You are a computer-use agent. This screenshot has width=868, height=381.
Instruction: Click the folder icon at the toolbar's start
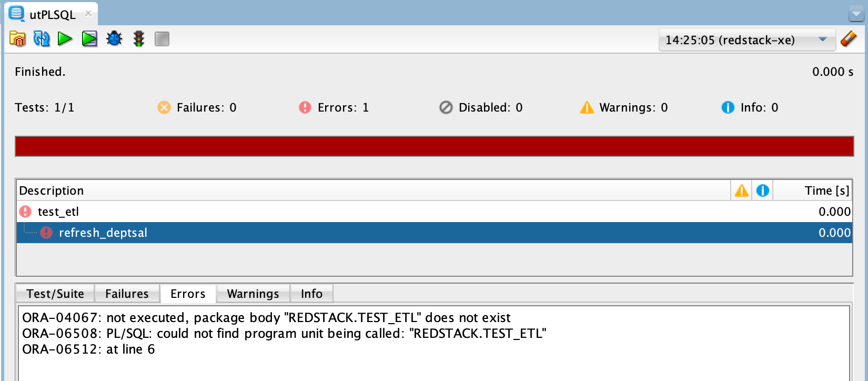[x=18, y=39]
